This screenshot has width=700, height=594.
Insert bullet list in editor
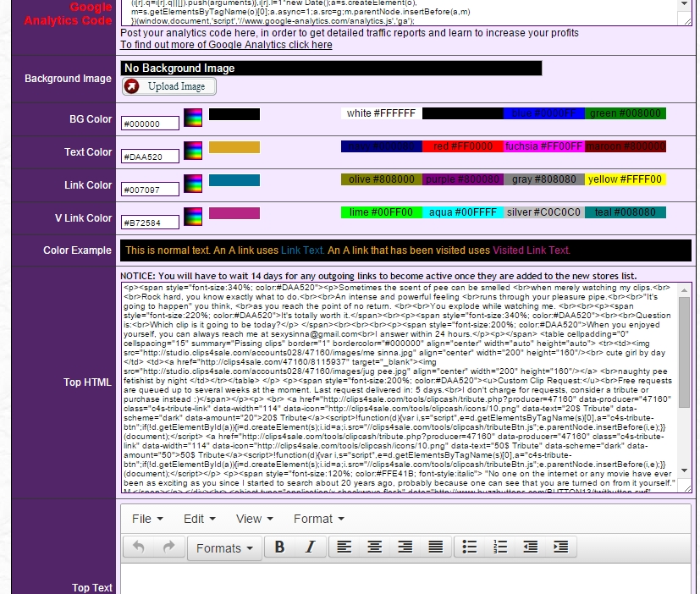[x=470, y=547]
